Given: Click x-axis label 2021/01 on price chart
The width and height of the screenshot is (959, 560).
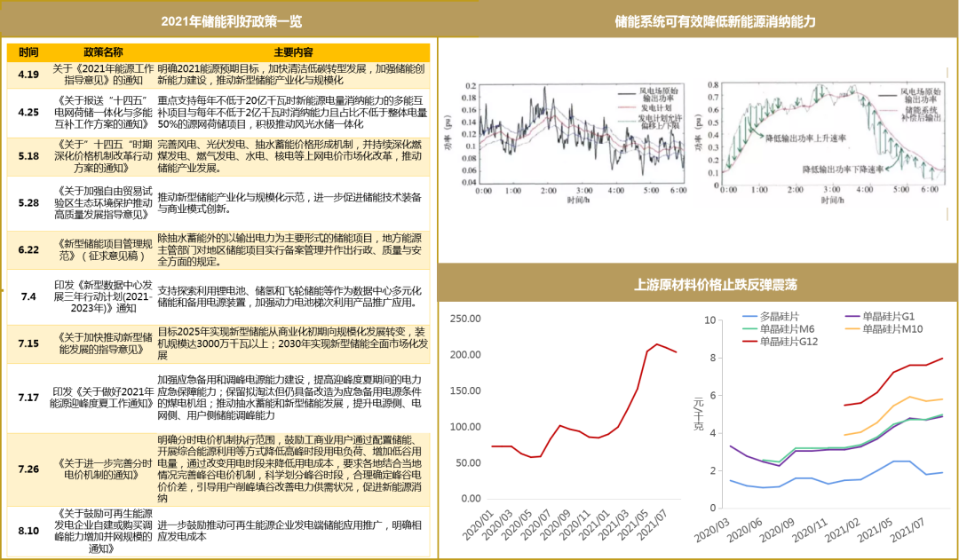Looking at the screenshot, I should [594, 525].
